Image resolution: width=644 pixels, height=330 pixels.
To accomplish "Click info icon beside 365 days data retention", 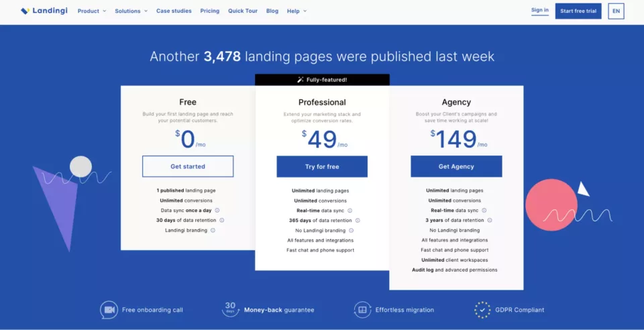I will (358, 221).
